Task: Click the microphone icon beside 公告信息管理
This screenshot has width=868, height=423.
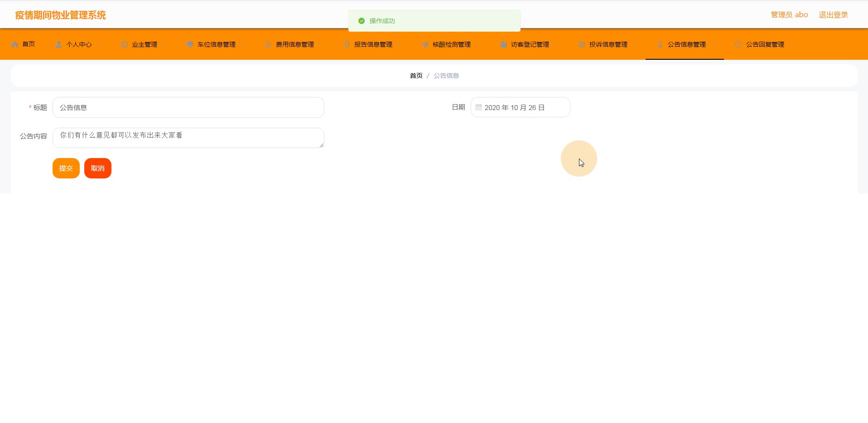Action: pos(660,44)
